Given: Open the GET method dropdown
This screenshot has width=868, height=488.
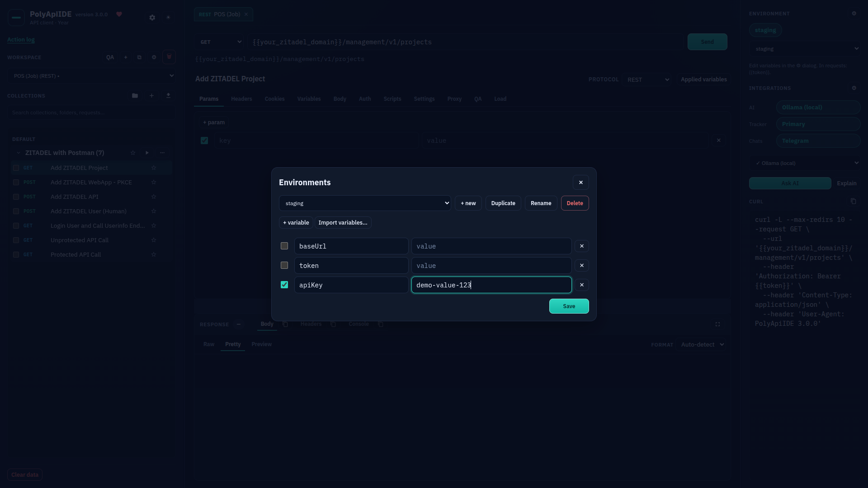Looking at the screenshot, I should [x=219, y=42].
